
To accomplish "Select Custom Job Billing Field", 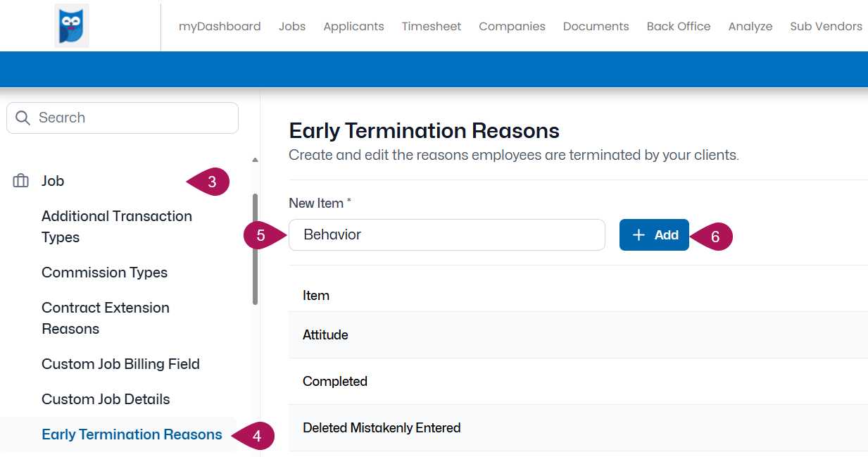I will (x=120, y=364).
